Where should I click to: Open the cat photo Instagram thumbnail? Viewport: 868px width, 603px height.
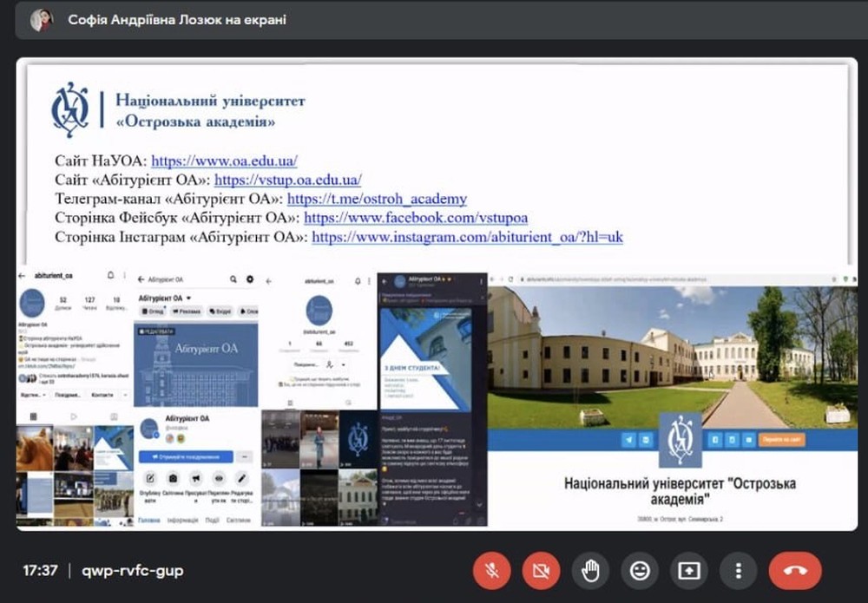(35, 448)
